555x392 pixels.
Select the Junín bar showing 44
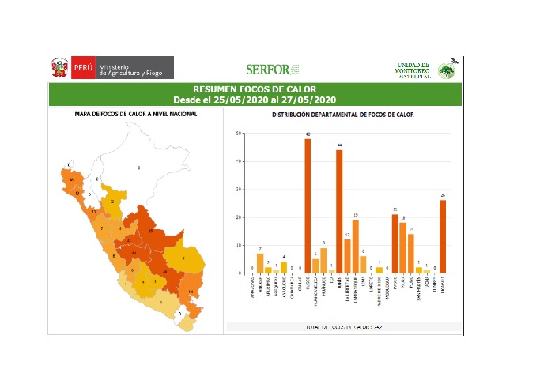coord(339,211)
